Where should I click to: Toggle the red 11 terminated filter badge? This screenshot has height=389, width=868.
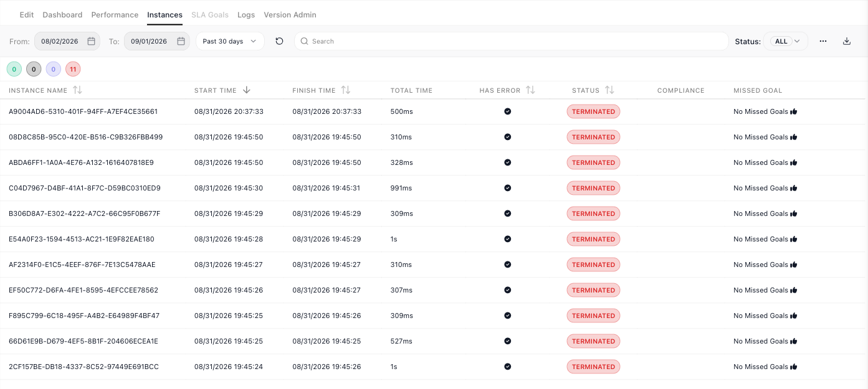point(73,69)
